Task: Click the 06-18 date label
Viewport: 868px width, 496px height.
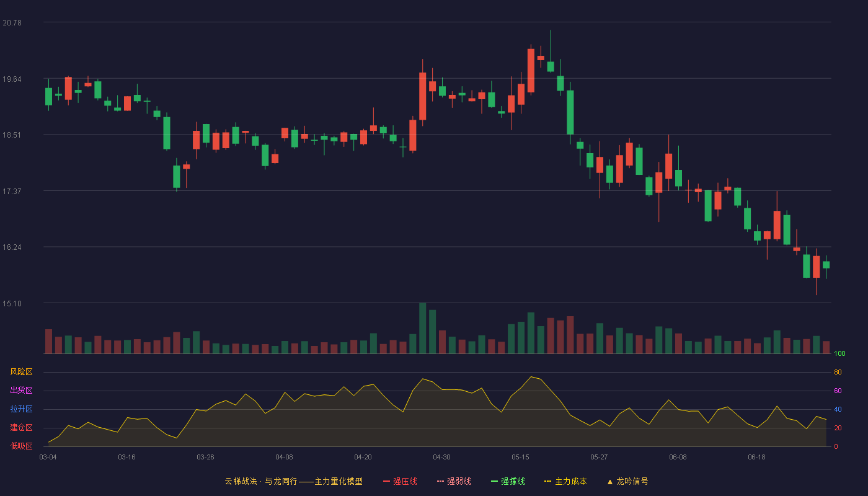Action: [x=756, y=457]
